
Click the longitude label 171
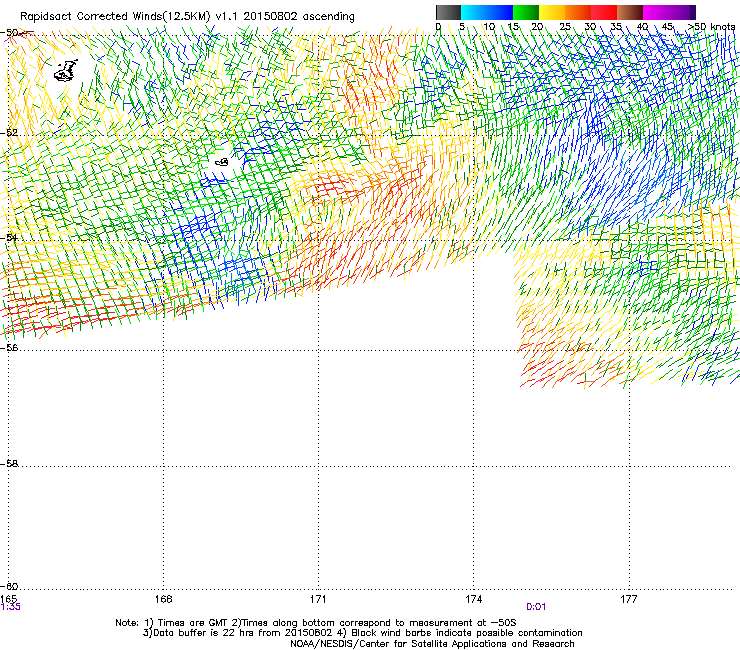[x=318, y=599]
